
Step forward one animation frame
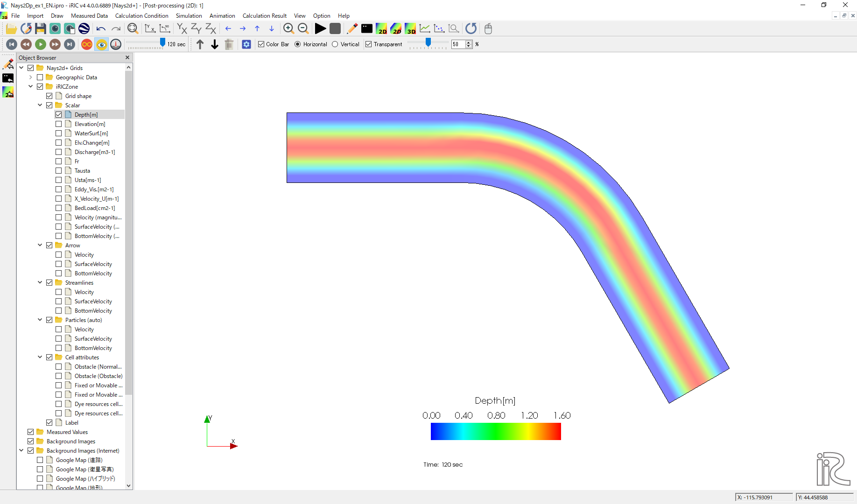click(x=55, y=44)
